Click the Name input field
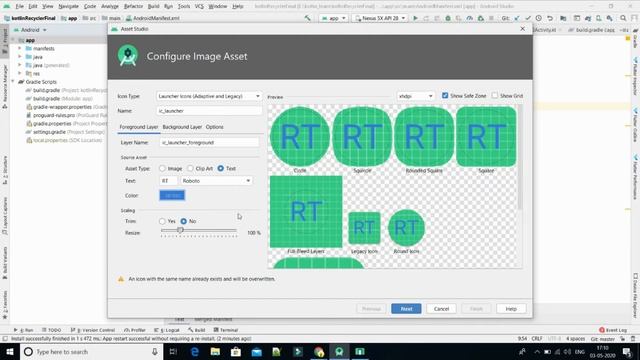640x360 pixels. [209, 111]
